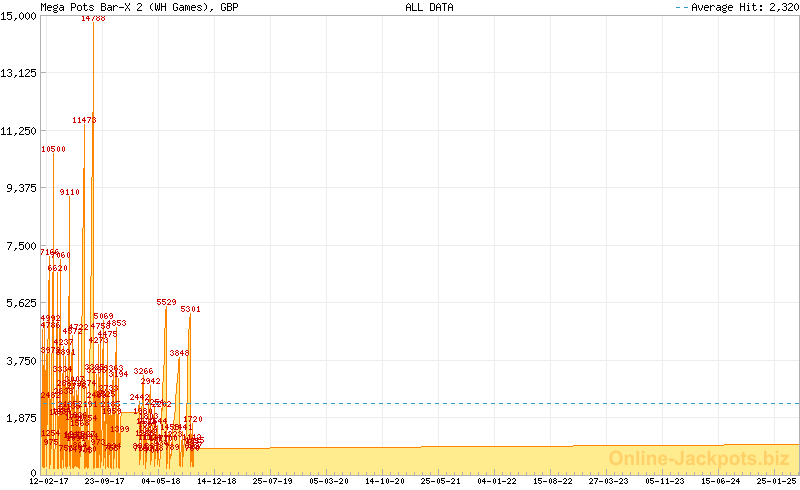Click the 14768 peak data label
Screen dimensions: 800x490
coord(93,18)
